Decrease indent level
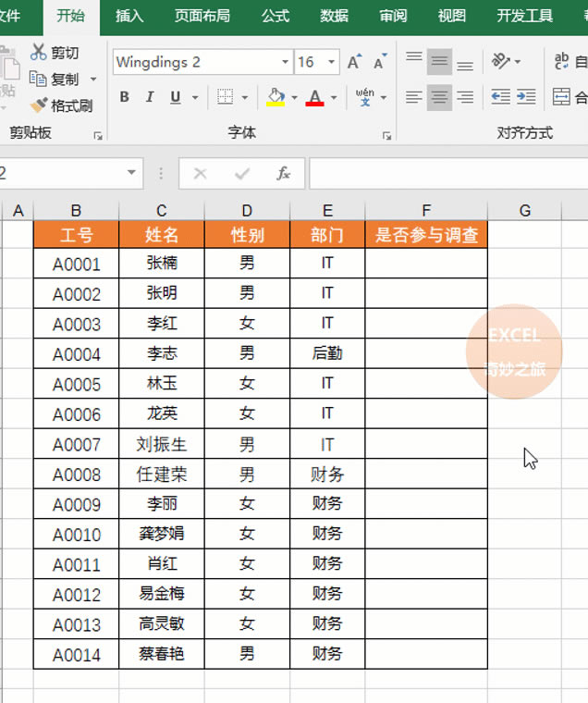The height and width of the screenshot is (703, 588). [500, 97]
